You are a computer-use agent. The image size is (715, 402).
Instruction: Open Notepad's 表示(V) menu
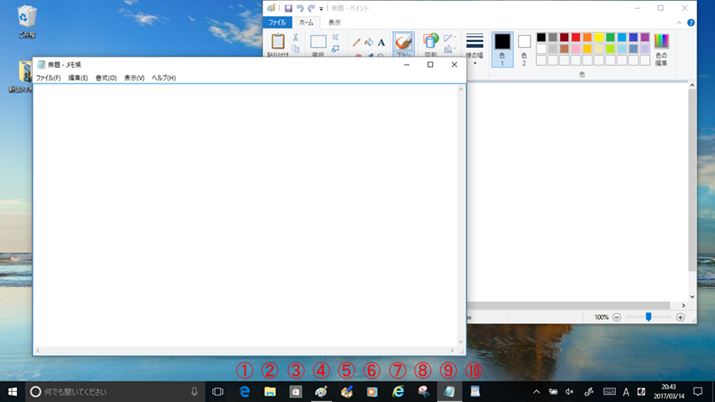click(134, 78)
